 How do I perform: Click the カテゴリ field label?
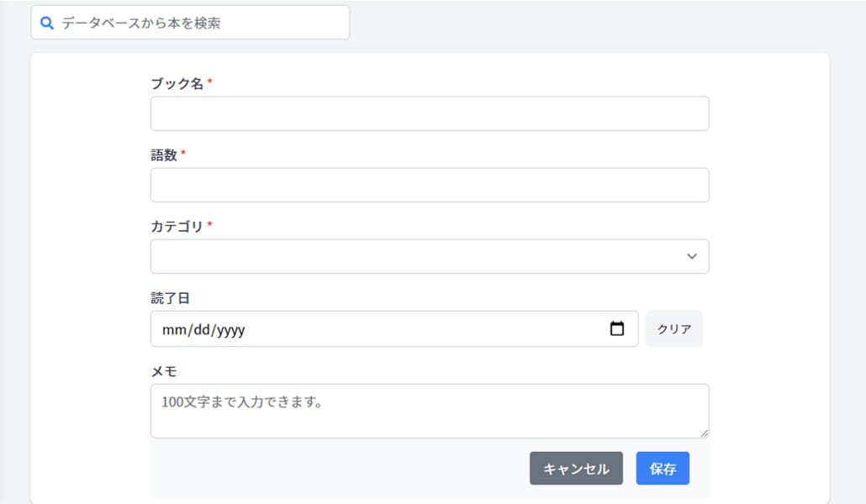coord(177,227)
